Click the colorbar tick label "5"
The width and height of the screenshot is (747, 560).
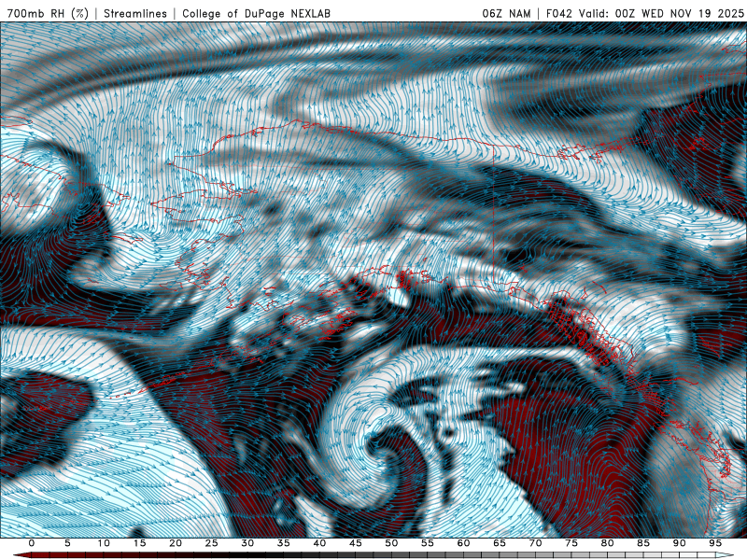pyautogui.click(x=67, y=543)
